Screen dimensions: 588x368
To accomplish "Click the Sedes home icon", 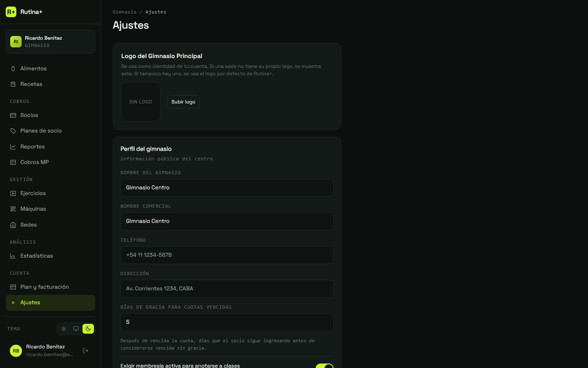I will point(13,225).
